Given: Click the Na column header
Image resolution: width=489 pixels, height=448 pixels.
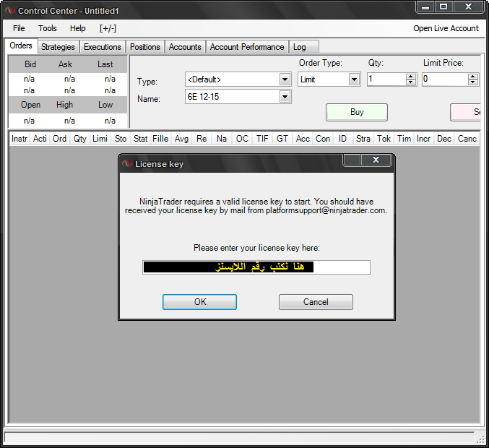Looking at the screenshot, I should (222, 139).
